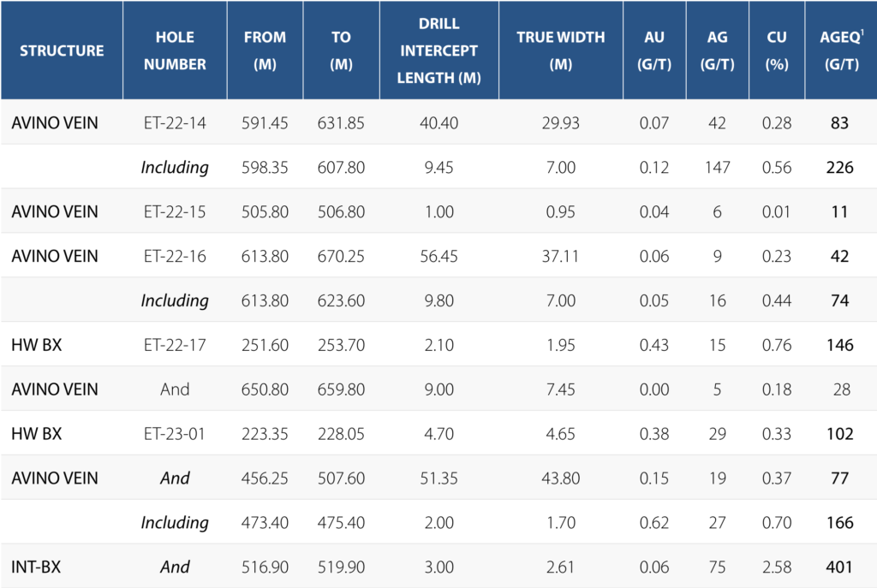Select the AG (G/T) column header
877x588 pixels.
[x=717, y=50]
